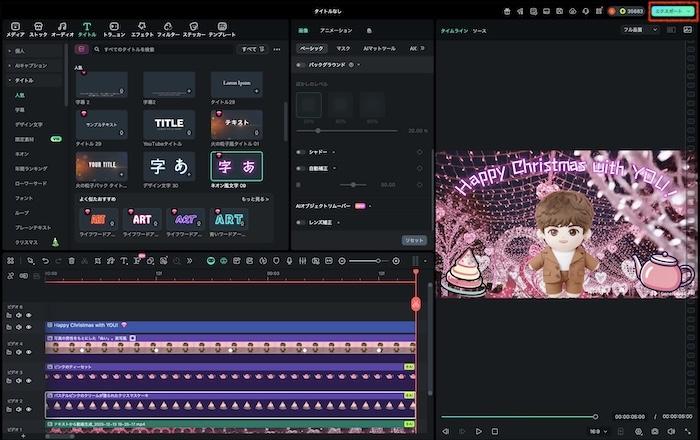Viewport: 700px width, 440px height.
Task: Switch preview to ソース tab
Action: coord(479,31)
